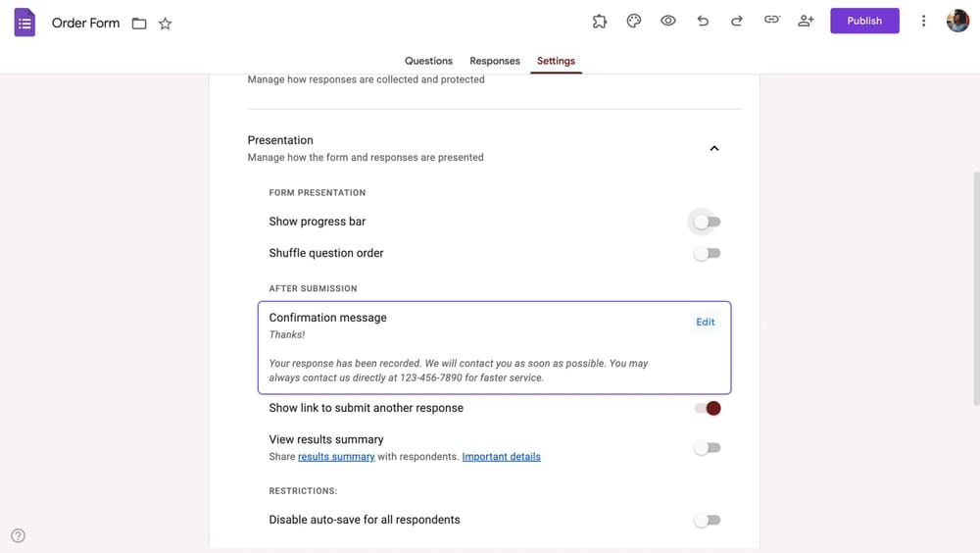
Task: Click the move to folder icon
Action: click(139, 23)
